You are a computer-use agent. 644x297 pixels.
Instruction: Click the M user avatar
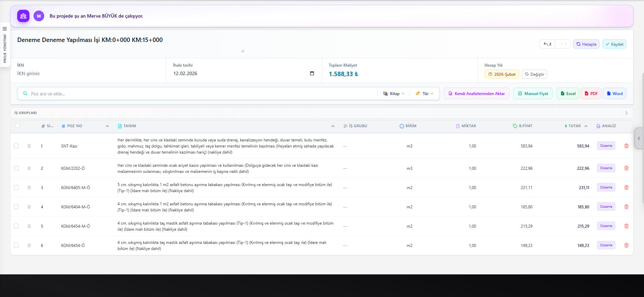(39, 16)
